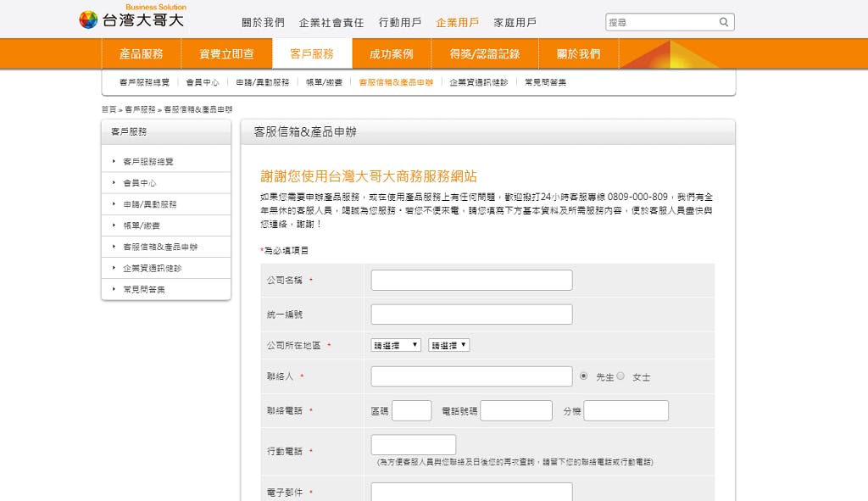Click the 電話號碼 input field
This screenshot has height=501, width=868.
point(516,411)
